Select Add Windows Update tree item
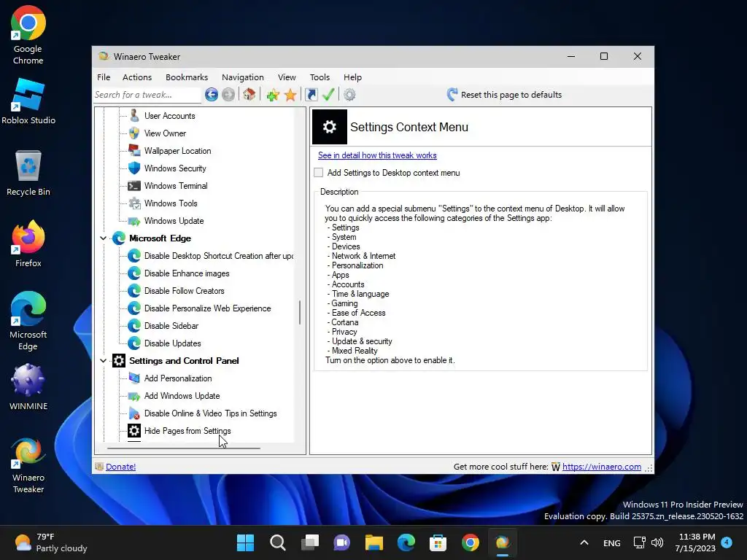The height and width of the screenshot is (560, 747). point(182,396)
